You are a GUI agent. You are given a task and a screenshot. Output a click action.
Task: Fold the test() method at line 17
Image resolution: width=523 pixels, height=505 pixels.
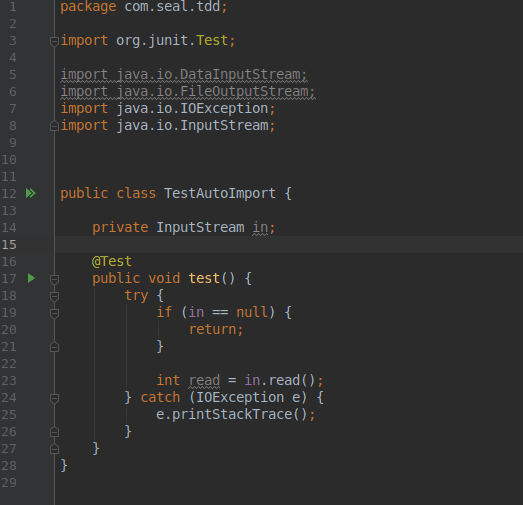point(54,279)
